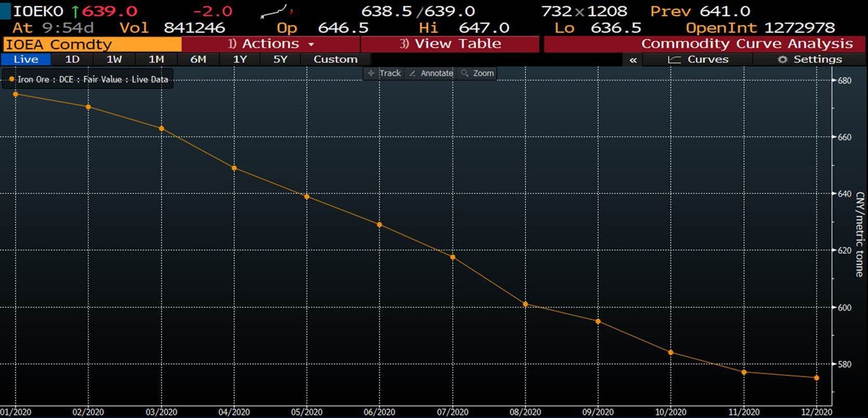The image size is (868, 418).
Task: Click the View Table button
Action: [450, 44]
